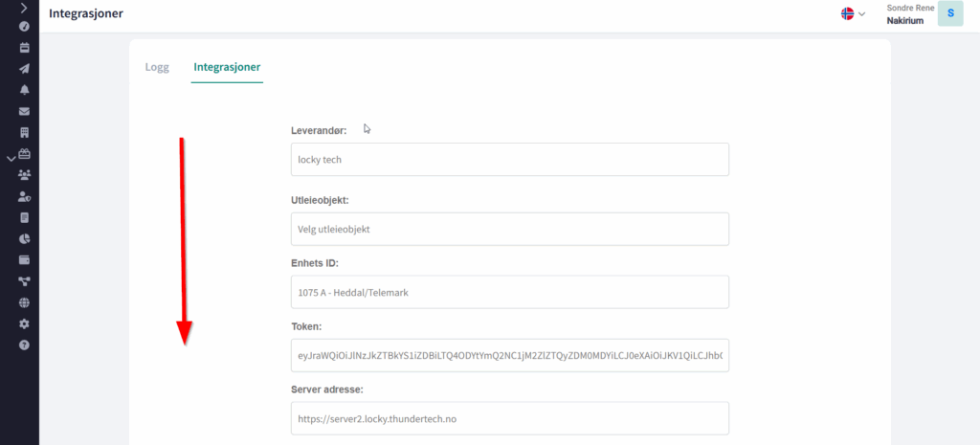Open the calendar icon in sidebar
Viewport: 980px width, 445px height.
[x=24, y=47]
